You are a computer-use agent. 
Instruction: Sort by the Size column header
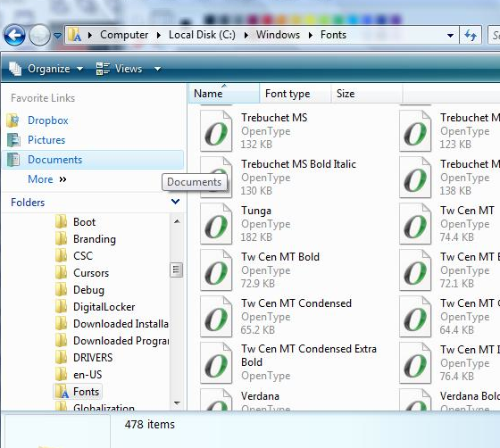coord(367,94)
